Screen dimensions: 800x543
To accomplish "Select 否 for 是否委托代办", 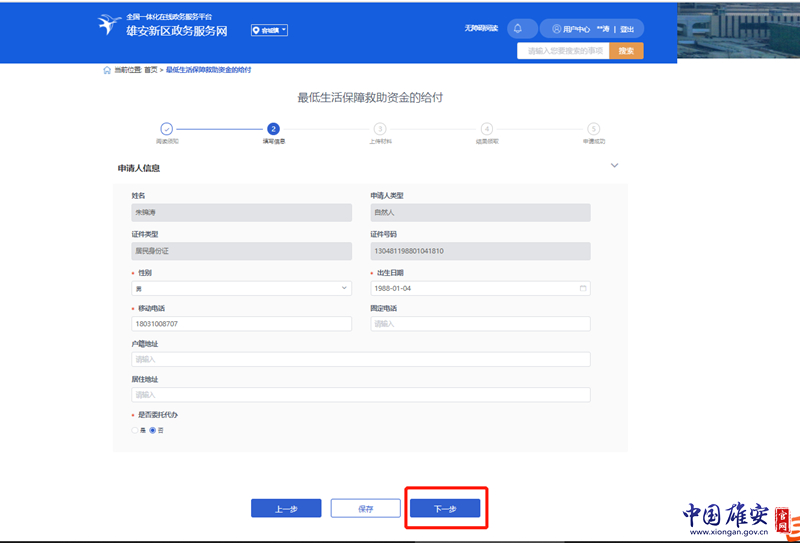I will coord(153,430).
